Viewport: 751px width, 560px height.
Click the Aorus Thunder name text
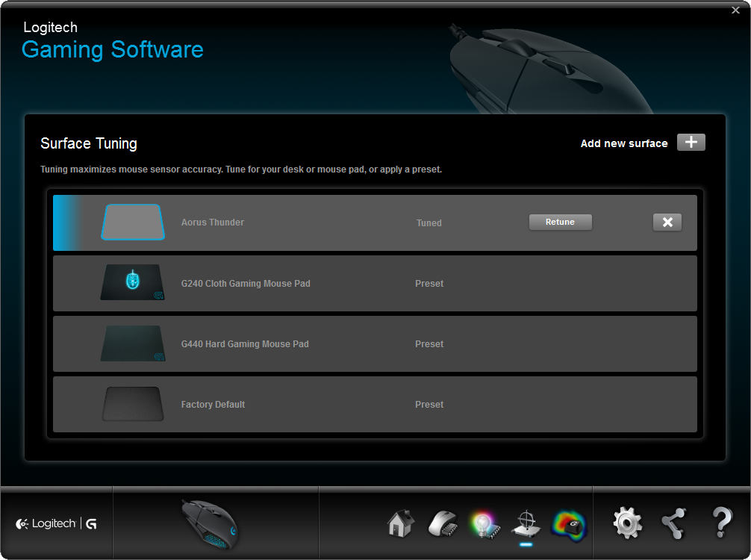[x=213, y=223]
